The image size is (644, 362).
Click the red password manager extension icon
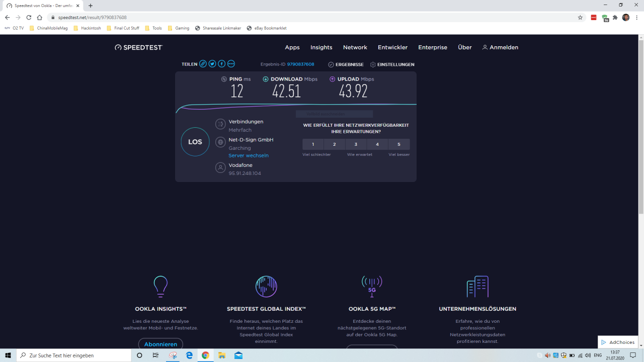594,17
